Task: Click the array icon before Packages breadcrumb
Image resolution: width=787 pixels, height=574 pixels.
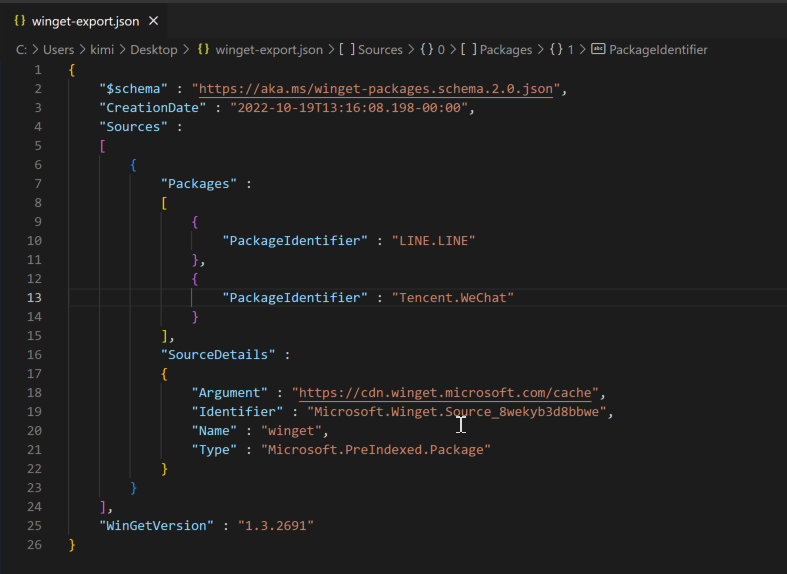Action: pos(469,50)
